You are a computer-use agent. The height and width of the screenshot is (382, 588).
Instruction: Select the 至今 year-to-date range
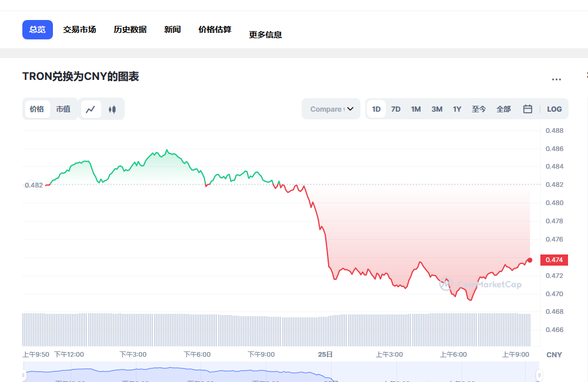[x=479, y=109]
